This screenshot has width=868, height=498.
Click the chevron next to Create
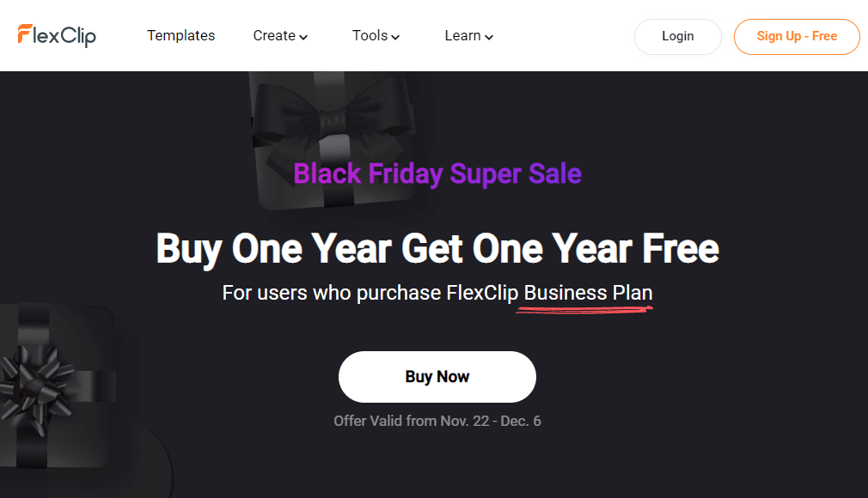303,37
